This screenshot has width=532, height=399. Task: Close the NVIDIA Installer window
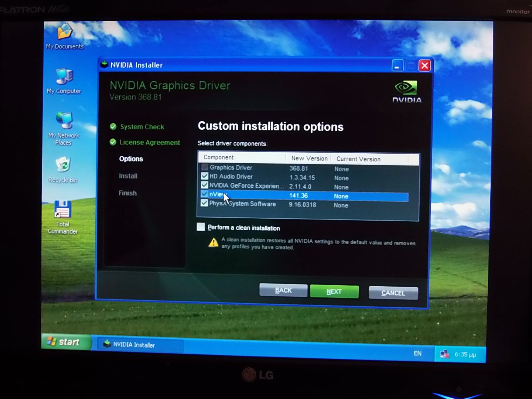pyautogui.click(x=424, y=66)
